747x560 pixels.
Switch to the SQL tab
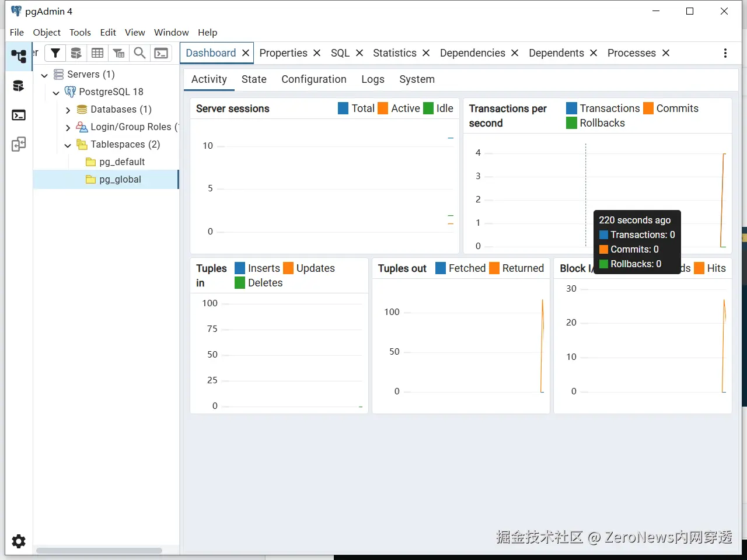click(340, 53)
